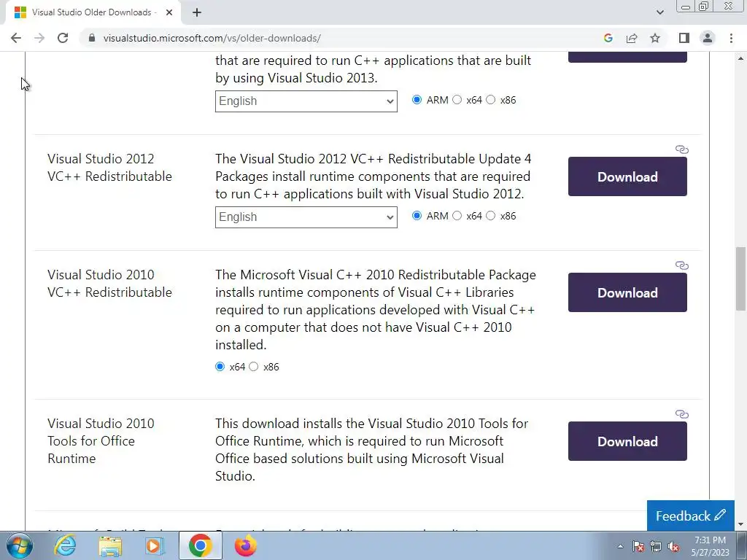Click 'Visual Studio 2012 VC++ Redistributable' title text
Image resolution: width=747 pixels, height=560 pixels.
(109, 168)
